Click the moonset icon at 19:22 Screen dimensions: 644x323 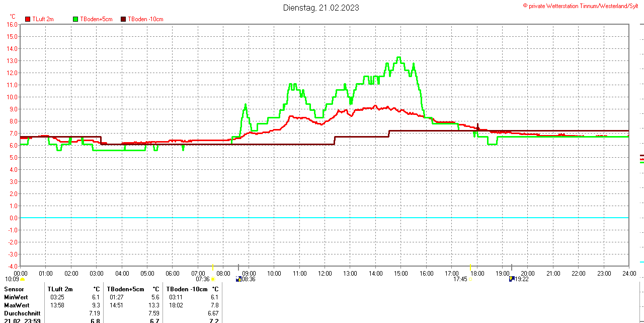click(512, 279)
